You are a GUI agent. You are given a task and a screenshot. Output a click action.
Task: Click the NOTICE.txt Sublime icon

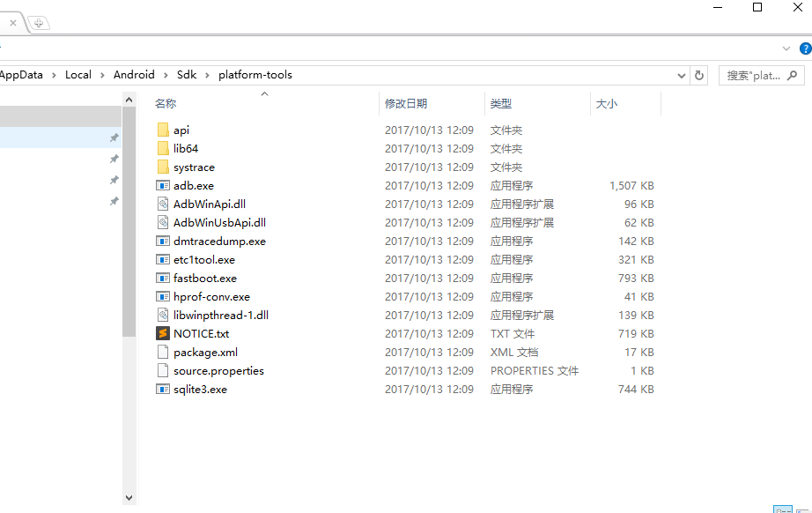point(163,333)
